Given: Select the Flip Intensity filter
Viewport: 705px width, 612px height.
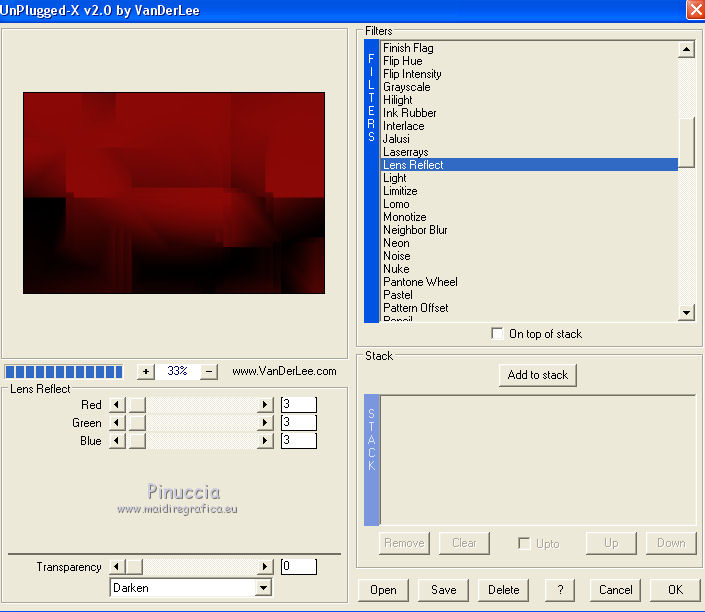Looking at the screenshot, I should [x=529, y=74].
